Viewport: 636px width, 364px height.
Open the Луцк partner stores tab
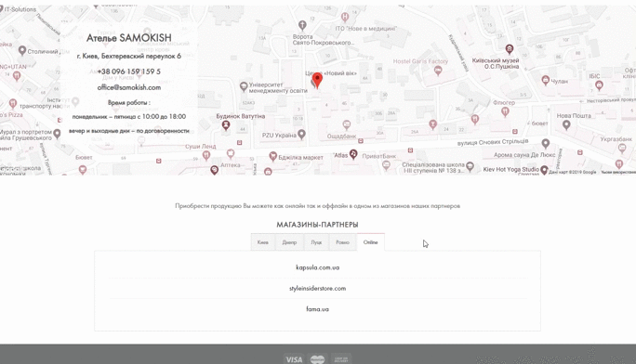pos(316,242)
